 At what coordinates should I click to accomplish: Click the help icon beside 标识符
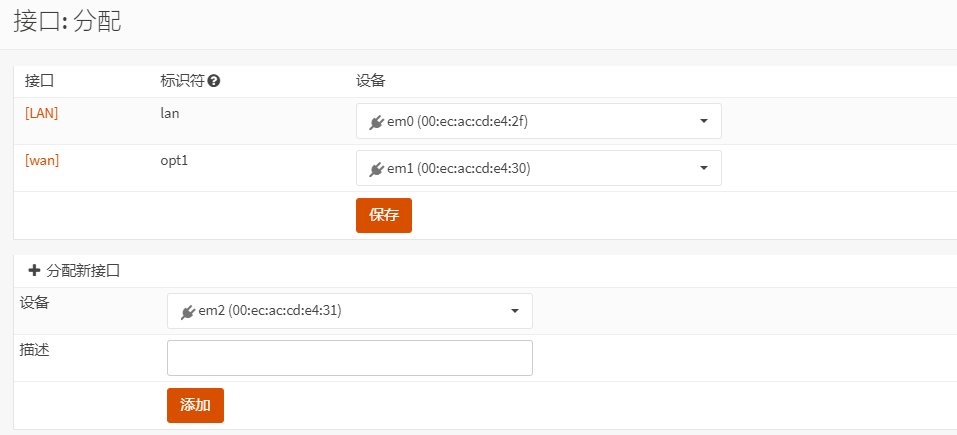(214, 81)
